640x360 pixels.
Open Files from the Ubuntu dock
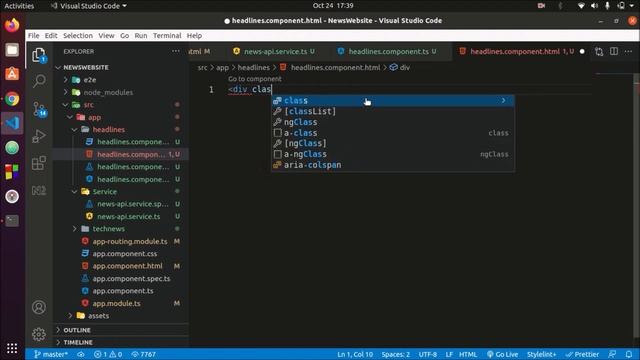pyautogui.click(x=12, y=50)
